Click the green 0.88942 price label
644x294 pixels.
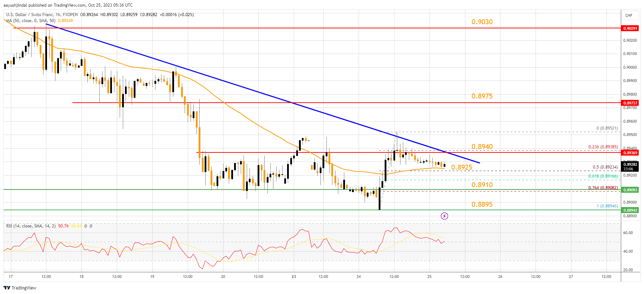tap(630, 210)
